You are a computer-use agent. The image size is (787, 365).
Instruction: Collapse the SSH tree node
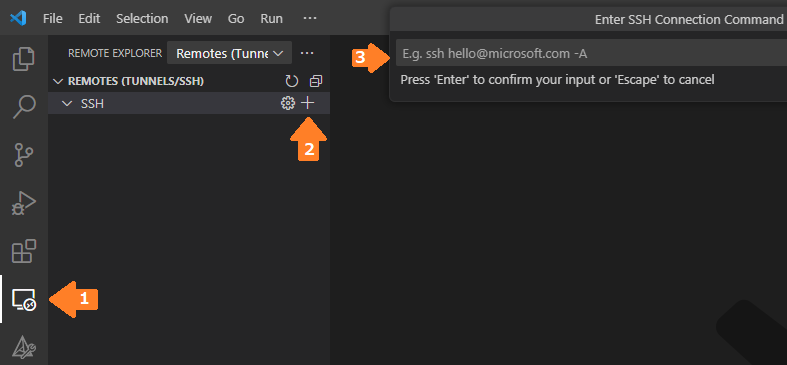coord(66,103)
